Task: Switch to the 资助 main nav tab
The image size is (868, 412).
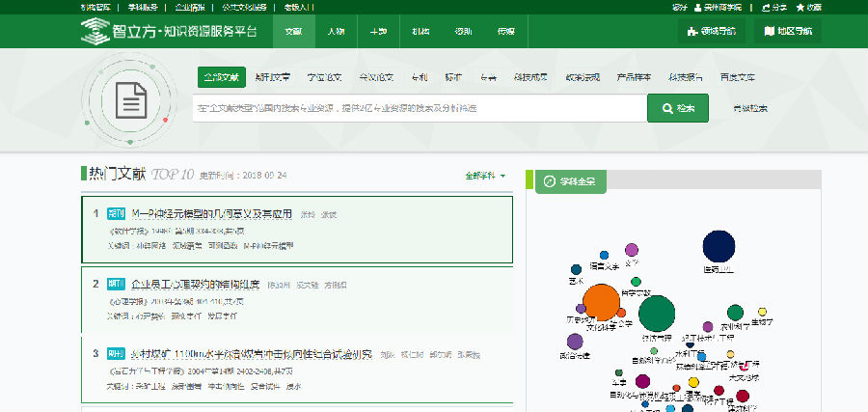Action: (x=463, y=32)
